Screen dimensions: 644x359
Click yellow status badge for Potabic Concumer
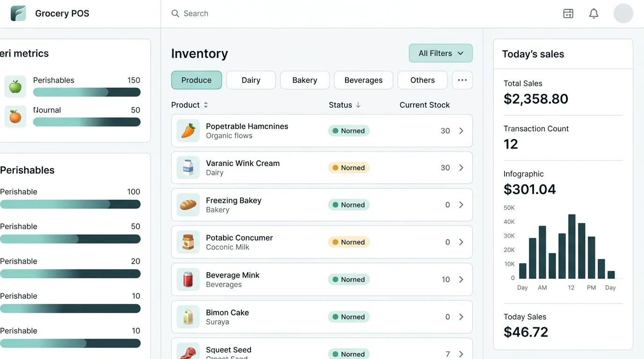click(x=349, y=242)
